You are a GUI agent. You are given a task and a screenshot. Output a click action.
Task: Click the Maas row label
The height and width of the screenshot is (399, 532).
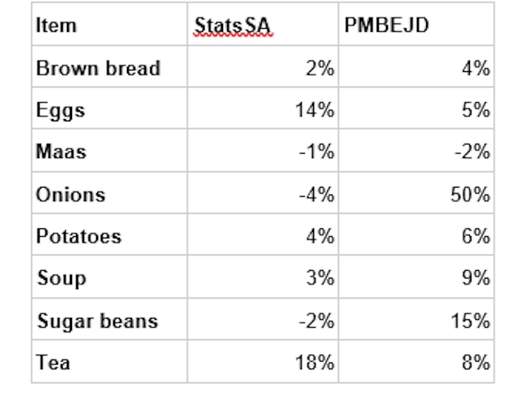(61, 152)
